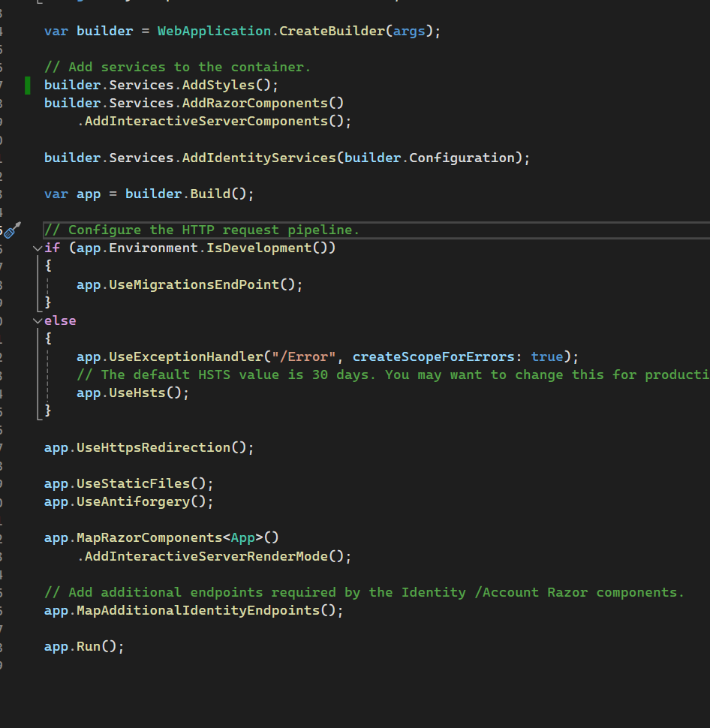Viewport: 710px width, 728px height.
Task: Click the screwdriver code action icon
Action: [12, 231]
